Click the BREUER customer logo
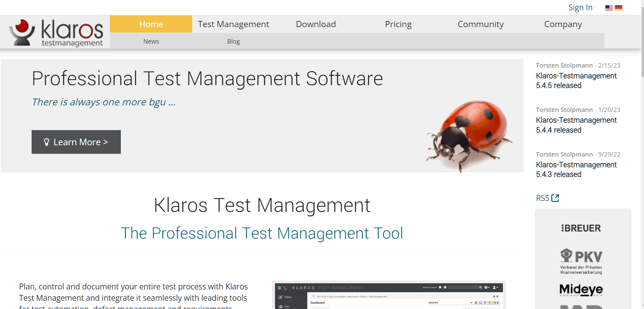644x309 pixels. pyautogui.click(x=581, y=228)
